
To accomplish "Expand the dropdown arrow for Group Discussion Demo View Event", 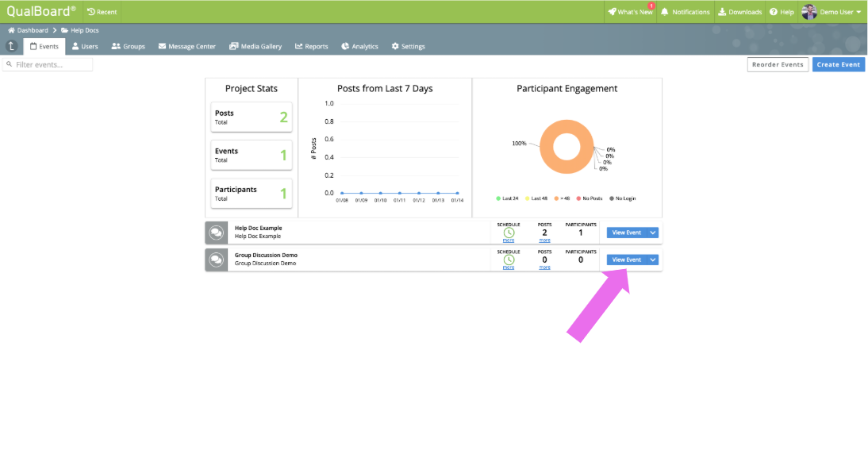I will (x=653, y=260).
